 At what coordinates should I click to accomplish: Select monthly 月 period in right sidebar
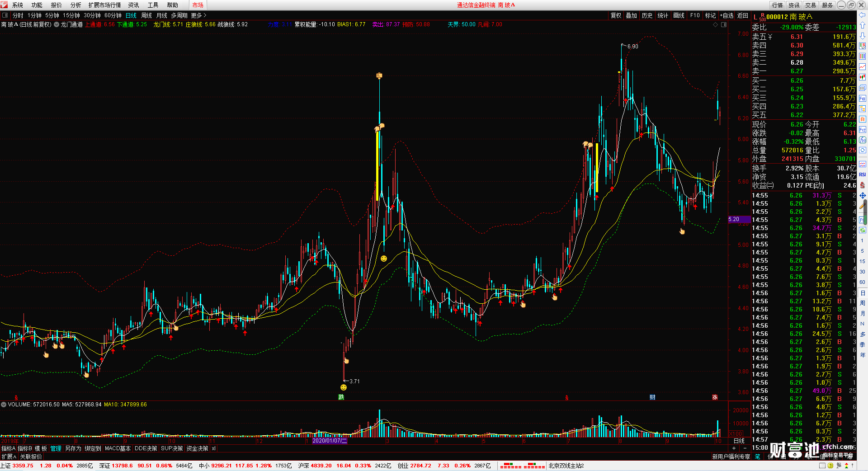tap(862, 313)
